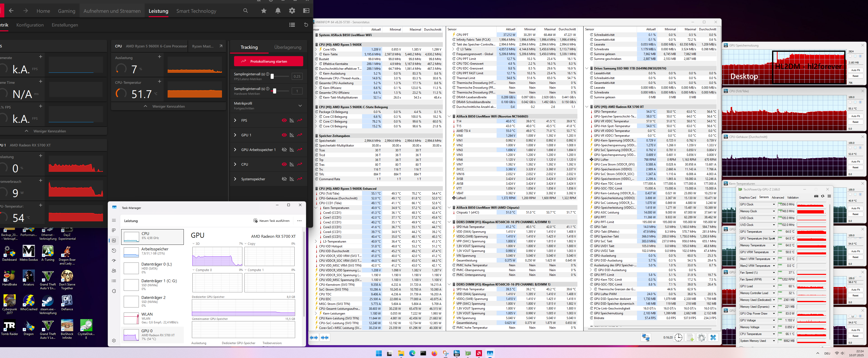Click GPU-Z screenshot camera icon

click(816, 196)
